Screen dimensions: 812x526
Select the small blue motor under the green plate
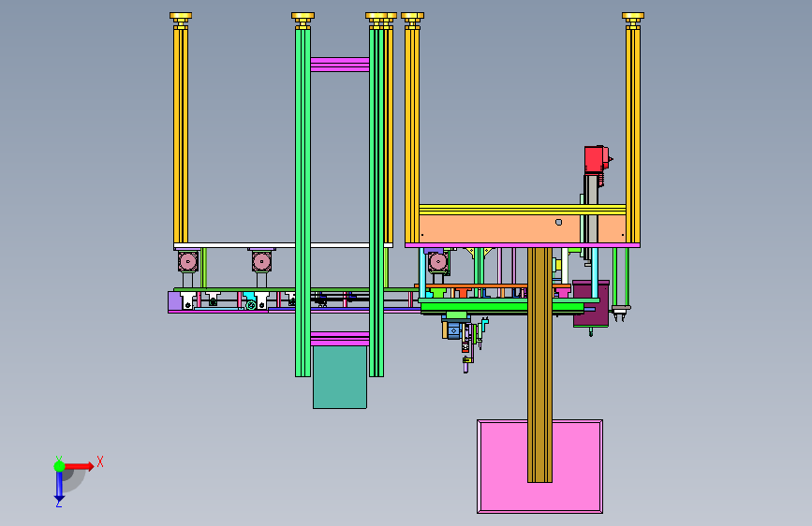pos(454,330)
